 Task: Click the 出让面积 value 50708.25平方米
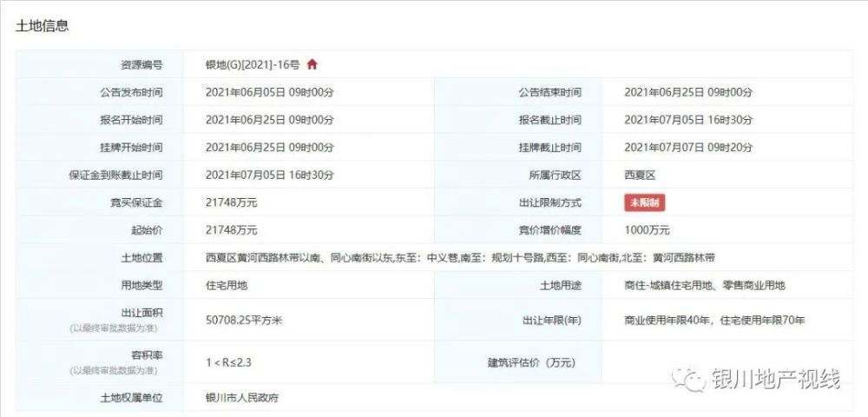pyautogui.click(x=244, y=320)
